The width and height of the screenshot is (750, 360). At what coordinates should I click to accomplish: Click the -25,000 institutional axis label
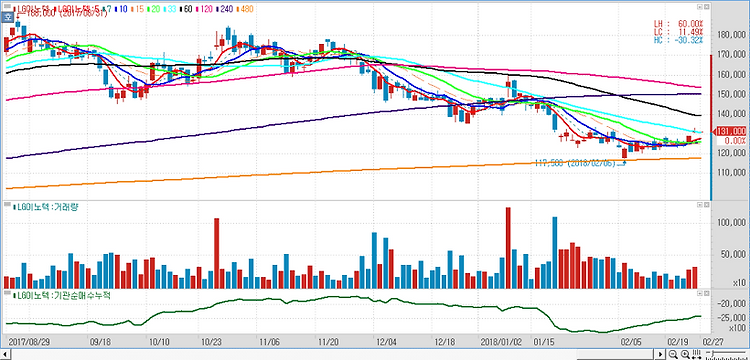click(731, 319)
